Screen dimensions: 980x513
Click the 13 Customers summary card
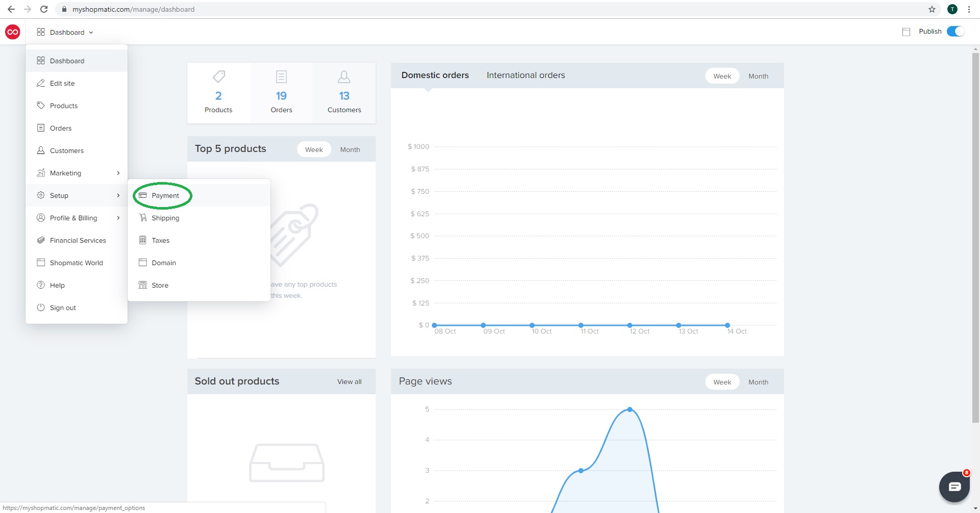pos(344,93)
